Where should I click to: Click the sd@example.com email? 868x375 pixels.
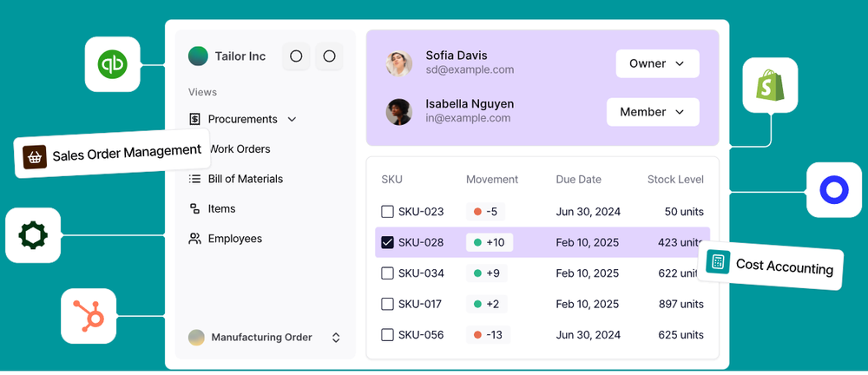coord(470,69)
